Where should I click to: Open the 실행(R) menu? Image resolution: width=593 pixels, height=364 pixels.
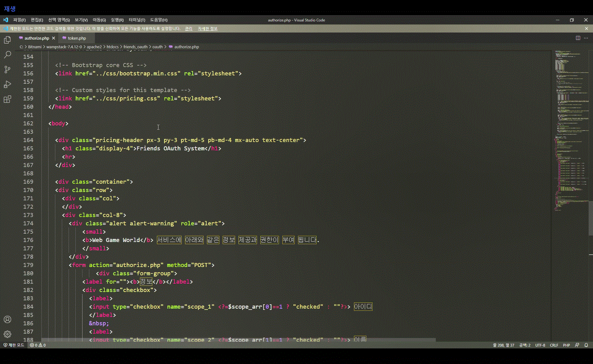(x=117, y=20)
